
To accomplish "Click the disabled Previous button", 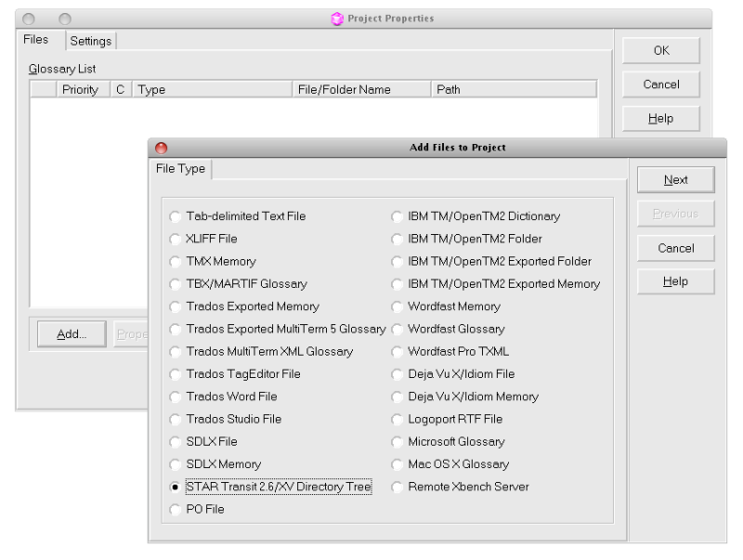I will (x=676, y=214).
